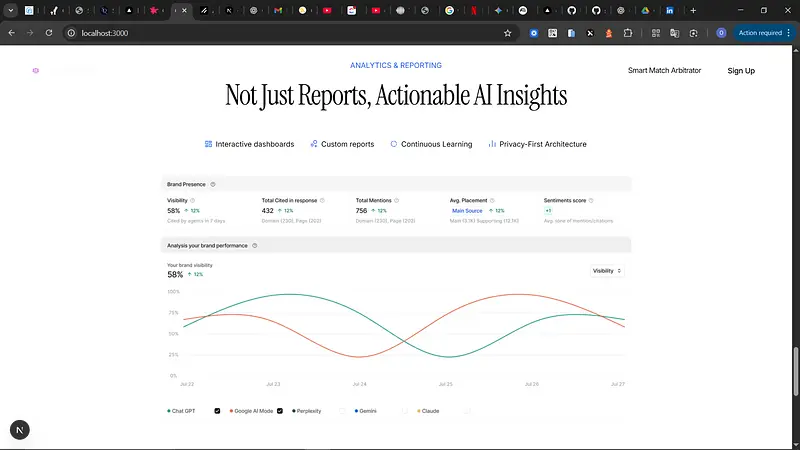Open the Continuous Learning tab
This screenshot has height=450, width=800.
(431, 144)
